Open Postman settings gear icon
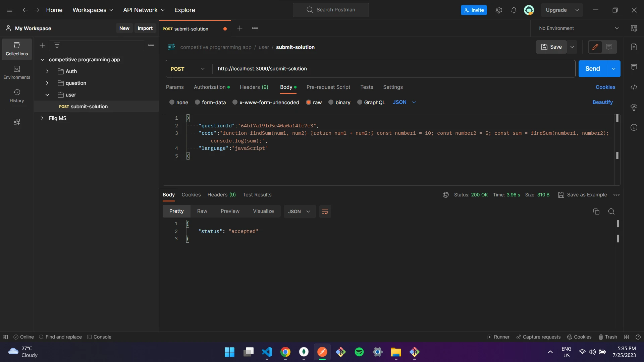The image size is (644, 362). pyautogui.click(x=499, y=10)
